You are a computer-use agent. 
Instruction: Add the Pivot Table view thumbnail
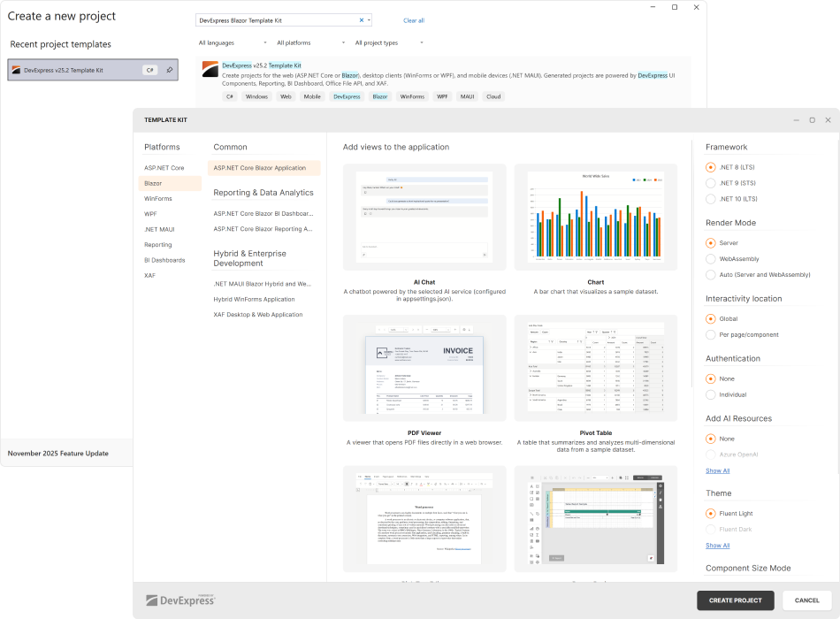596,368
